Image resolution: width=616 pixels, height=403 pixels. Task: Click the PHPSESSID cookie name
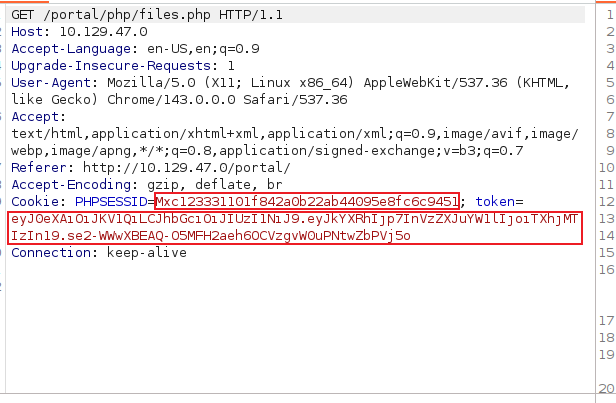pos(111,202)
